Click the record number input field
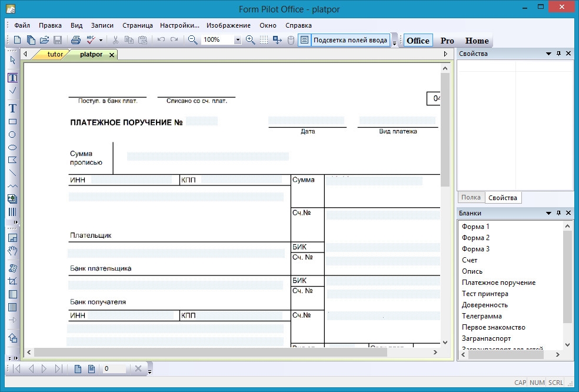The image size is (579, 392). tap(114, 369)
